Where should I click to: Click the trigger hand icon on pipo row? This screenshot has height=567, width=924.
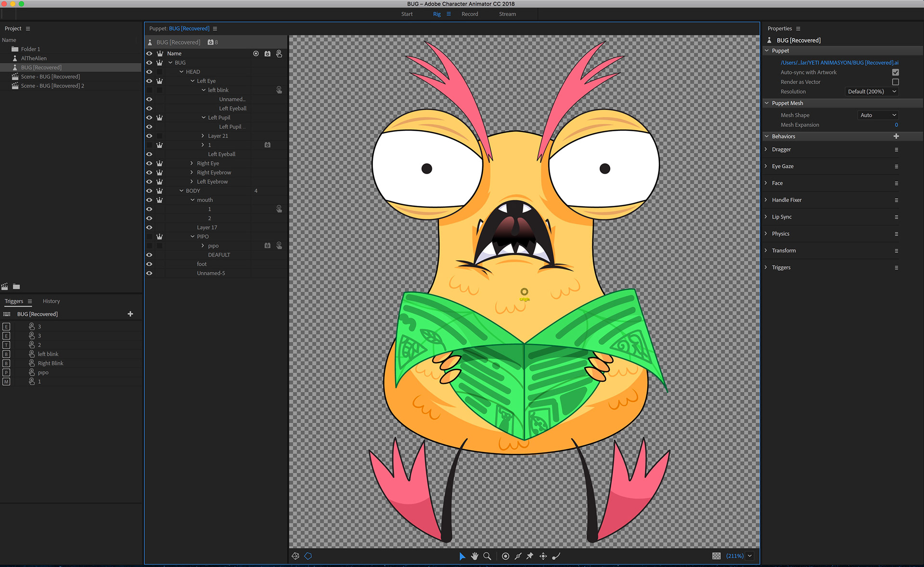[279, 245]
